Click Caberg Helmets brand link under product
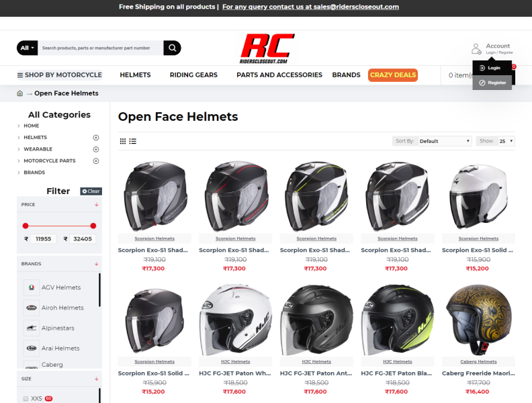Viewport: 532px width, 403px height. point(478,361)
